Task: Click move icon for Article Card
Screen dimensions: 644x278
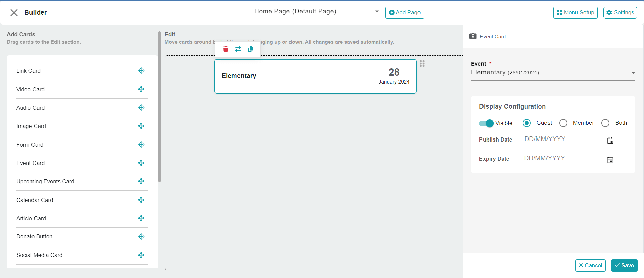Action: point(141,218)
